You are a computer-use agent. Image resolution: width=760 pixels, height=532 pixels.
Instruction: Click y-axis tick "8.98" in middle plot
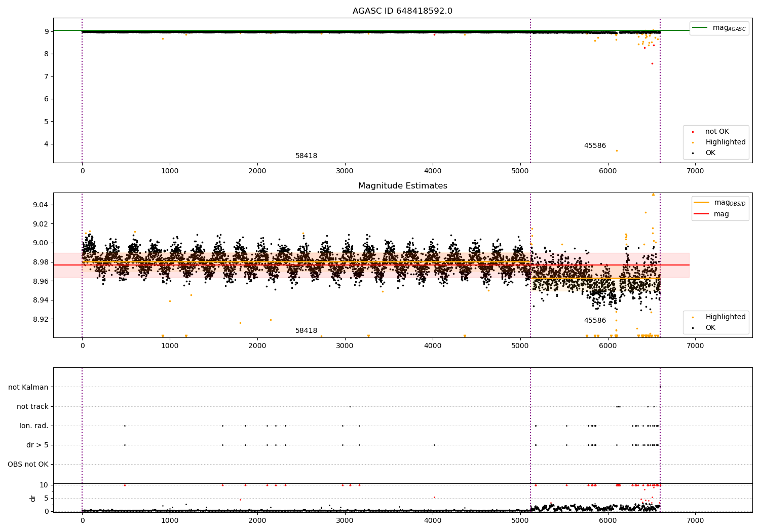pyautogui.click(x=41, y=262)
